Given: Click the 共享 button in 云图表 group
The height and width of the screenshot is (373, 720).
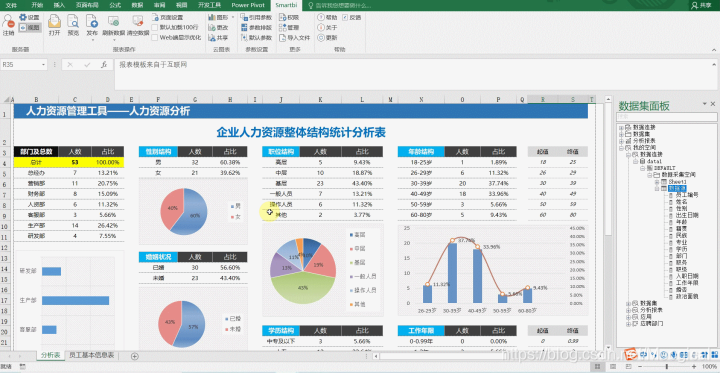Looking at the screenshot, I should [218, 38].
